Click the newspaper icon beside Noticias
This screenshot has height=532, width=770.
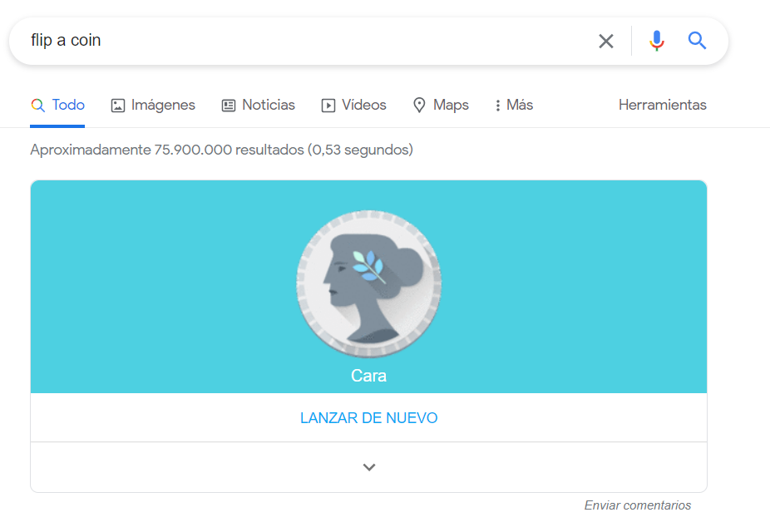pos(229,106)
